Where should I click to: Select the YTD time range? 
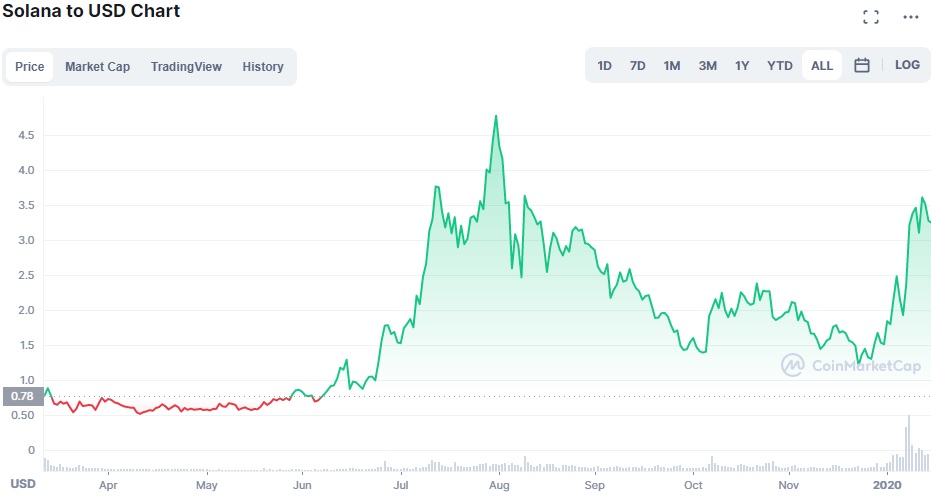point(780,65)
